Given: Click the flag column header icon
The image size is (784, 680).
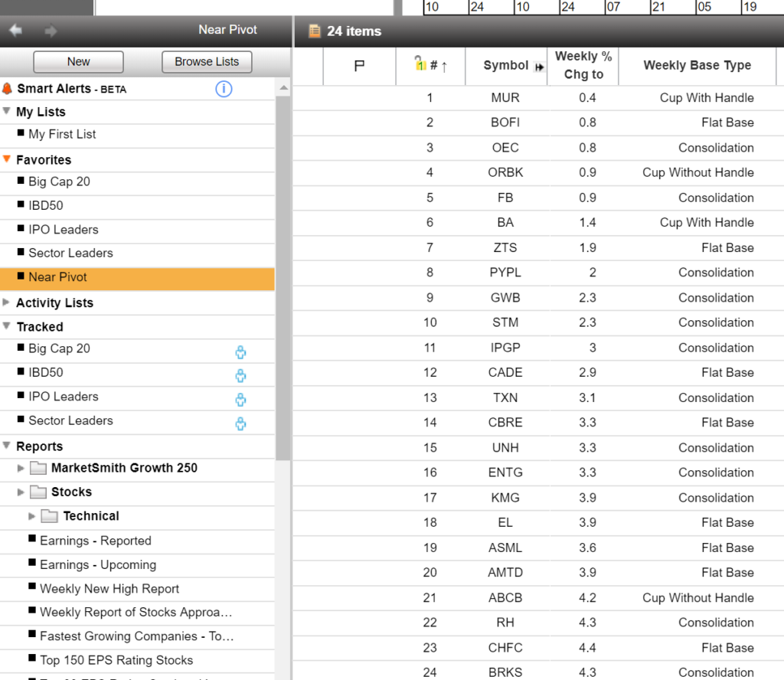Looking at the screenshot, I should click(359, 66).
